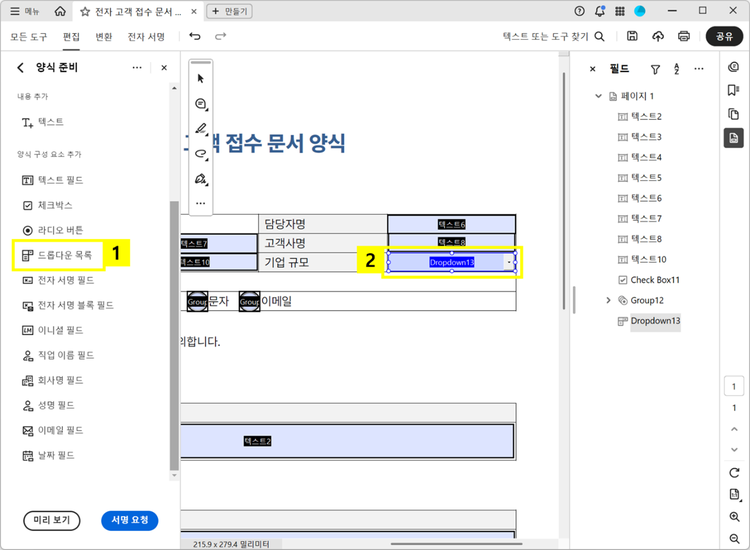Viewport: 750px width, 550px height.
Task: Open more tools in floating toolbar
Action: 201,203
